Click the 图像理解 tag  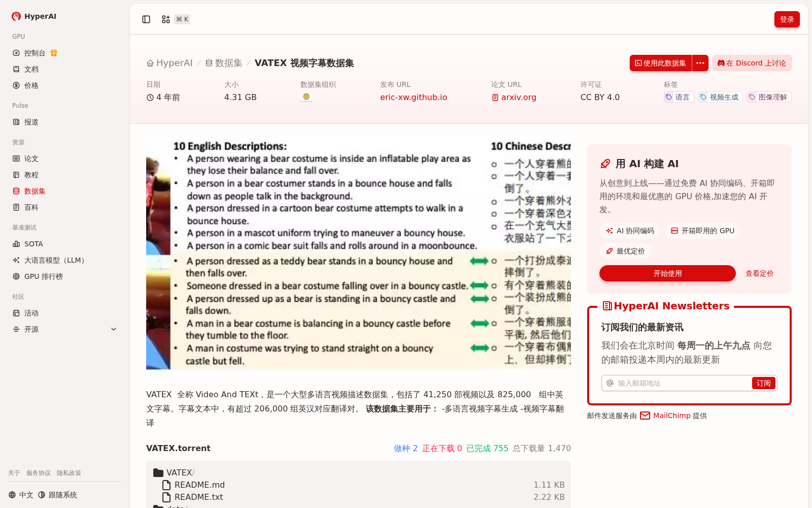point(769,97)
